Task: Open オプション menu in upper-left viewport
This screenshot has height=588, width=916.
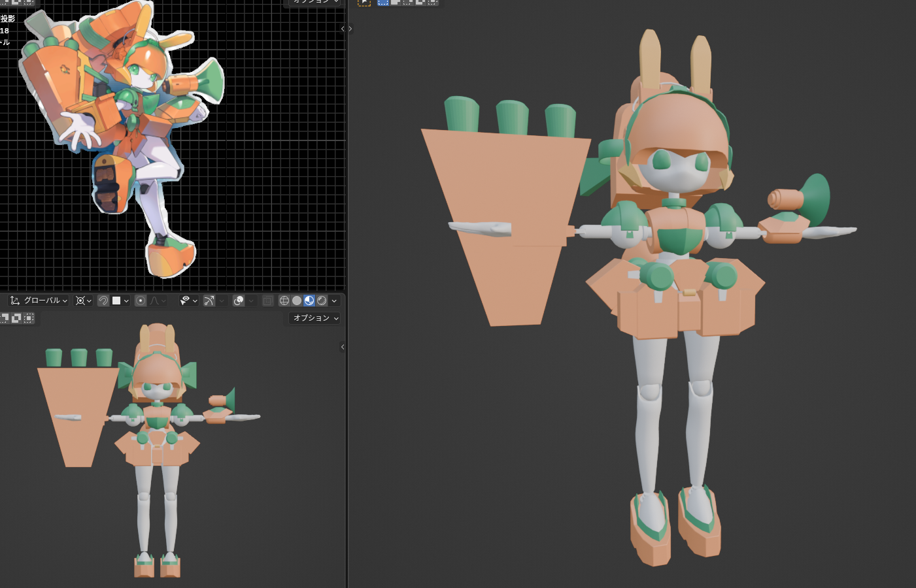Action: pos(315,2)
